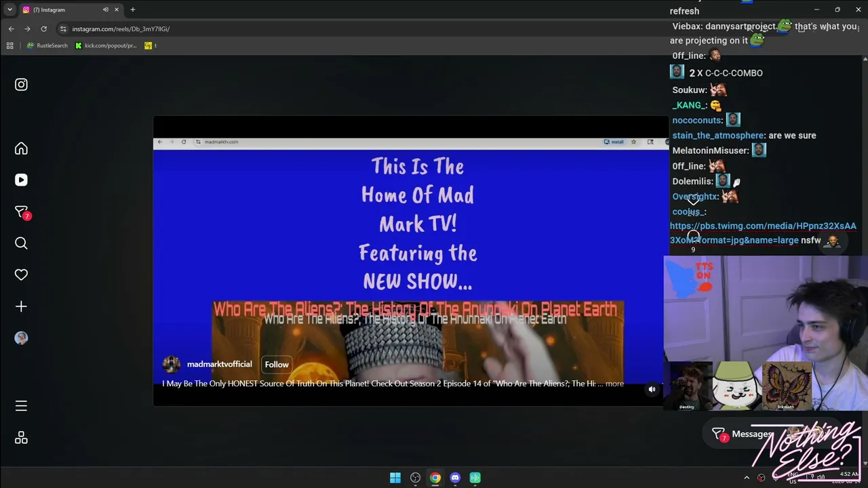The height and width of the screenshot is (488, 868).
Task: Open the Chrome apps grid in bookmarks bar
Action: pos(9,45)
